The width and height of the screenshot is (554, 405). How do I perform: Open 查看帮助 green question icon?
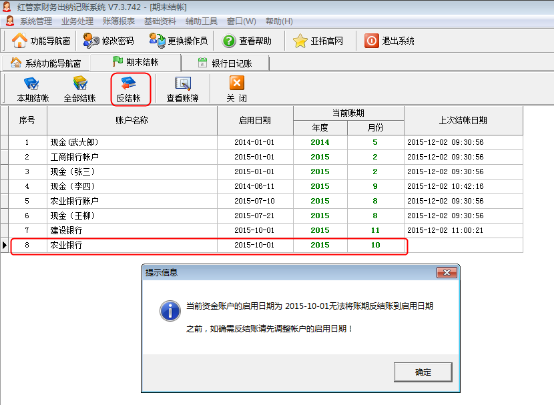pyautogui.click(x=229, y=41)
